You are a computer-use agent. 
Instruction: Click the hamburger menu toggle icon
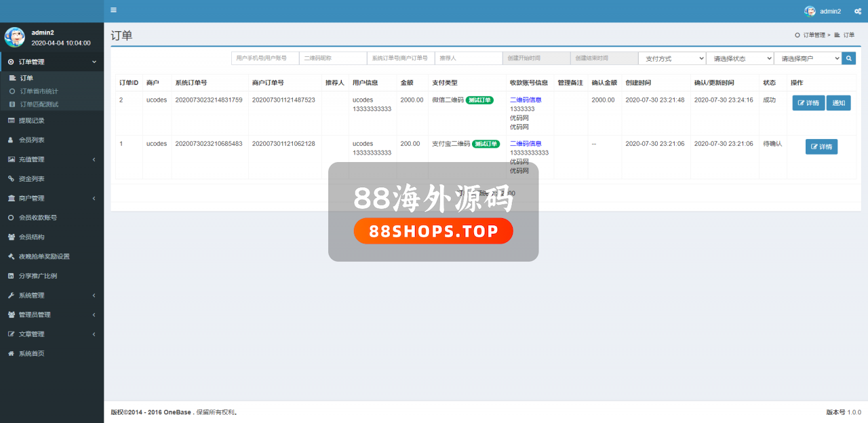113,10
